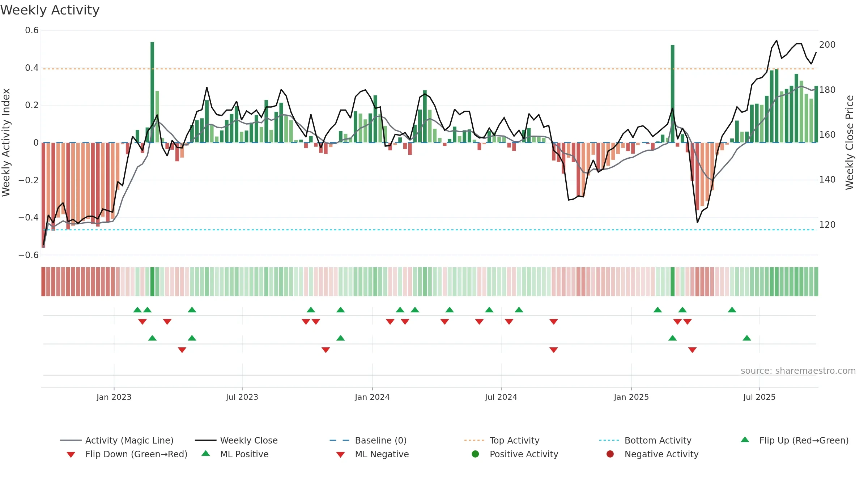Click the Negative Activity legend entry
This screenshot has width=868, height=488.
[x=652, y=454]
